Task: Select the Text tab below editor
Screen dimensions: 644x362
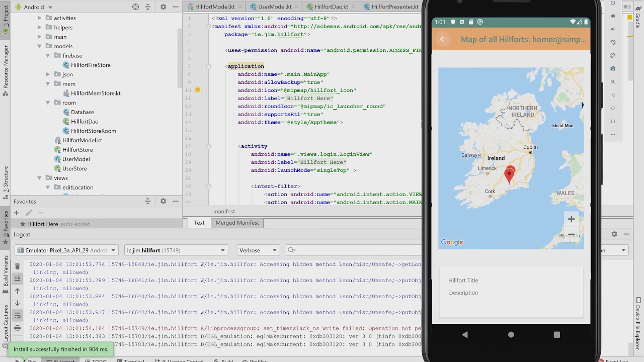Action: coord(199,223)
